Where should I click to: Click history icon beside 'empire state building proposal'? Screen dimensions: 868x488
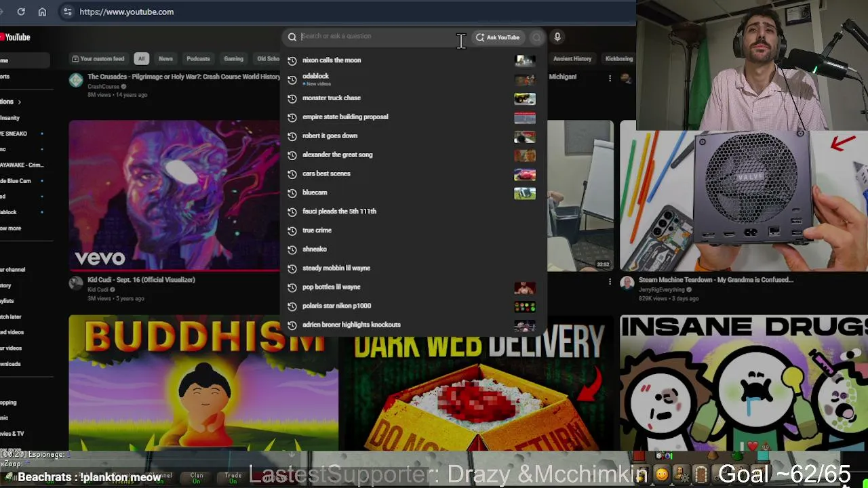pyautogui.click(x=292, y=117)
